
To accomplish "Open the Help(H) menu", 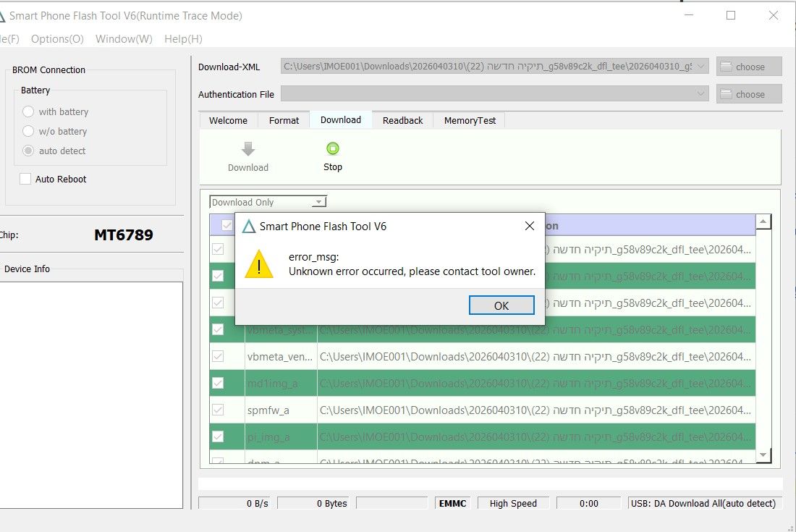I will pyautogui.click(x=183, y=39).
